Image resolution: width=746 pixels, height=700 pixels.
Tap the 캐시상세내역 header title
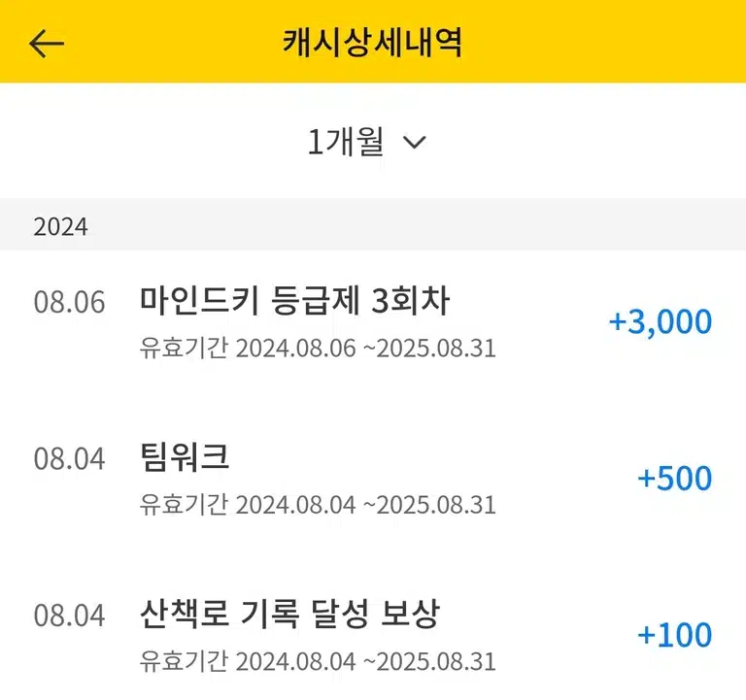coord(373,43)
